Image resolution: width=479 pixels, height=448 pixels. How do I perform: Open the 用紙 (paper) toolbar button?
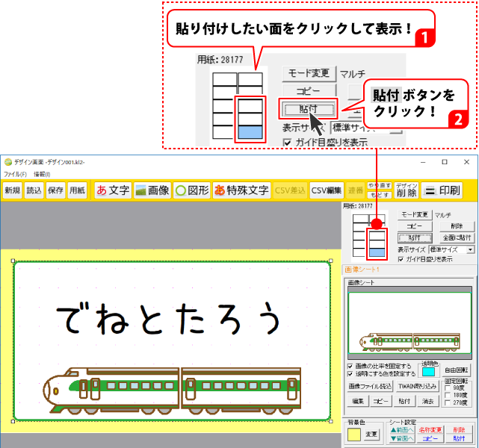pos(77,190)
